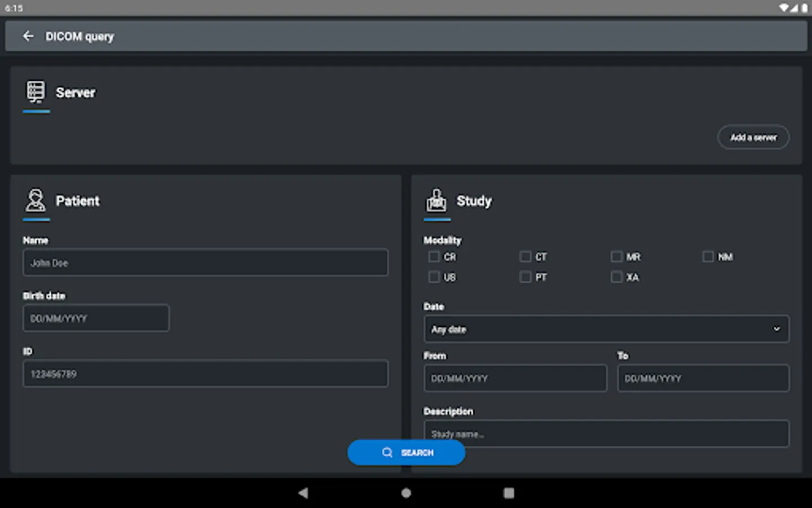The height and width of the screenshot is (508, 812).
Task: Tick the CT modality checkbox
Action: click(525, 257)
